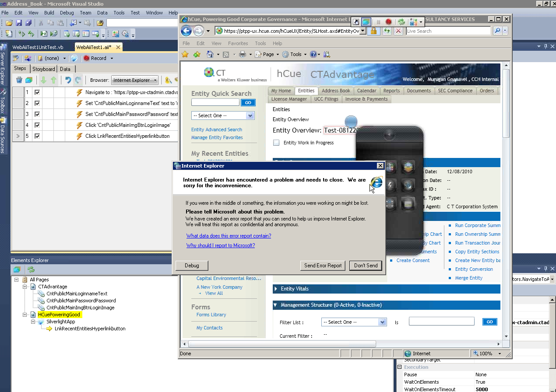Open the SEC Compliance tab in hCue
The width and height of the screenshot is (556, 392).
tap(455, 91)
